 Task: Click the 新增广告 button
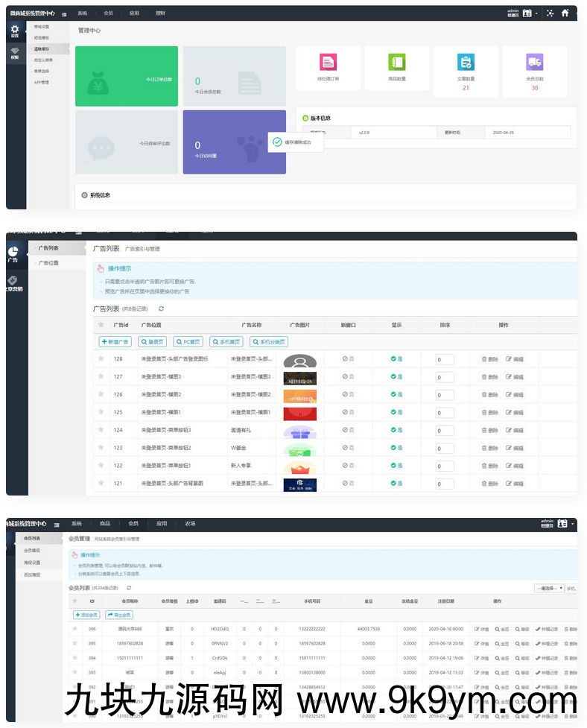click(115, 342)
